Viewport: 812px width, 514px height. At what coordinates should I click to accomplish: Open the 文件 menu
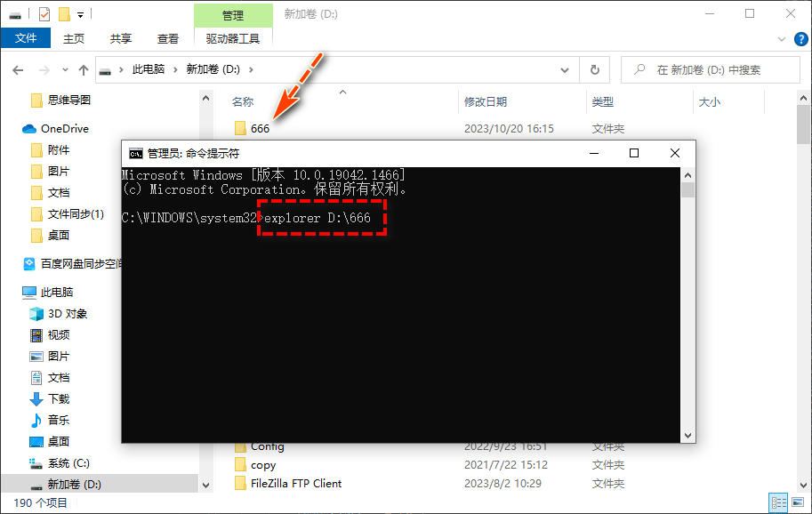tap(26, 38)
